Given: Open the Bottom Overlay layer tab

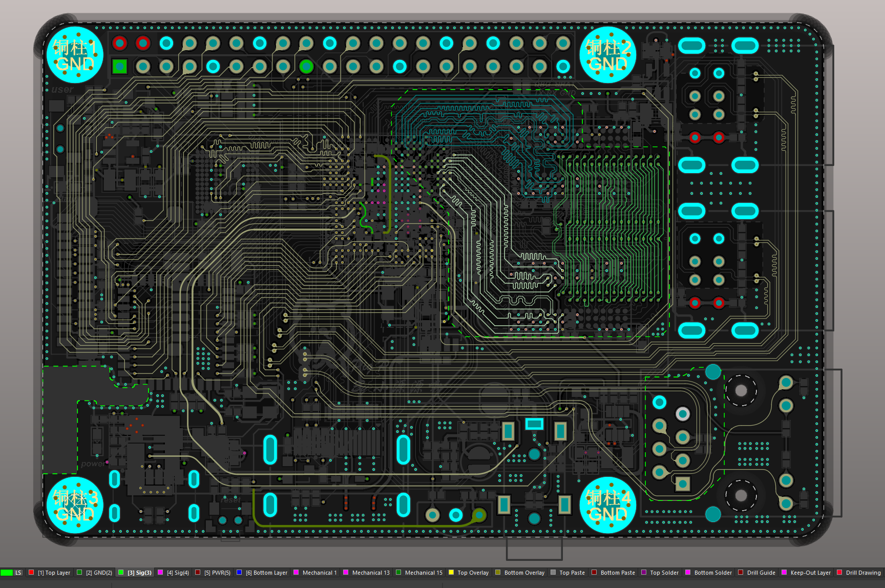Looking at the screenshot, I should 524,573.
